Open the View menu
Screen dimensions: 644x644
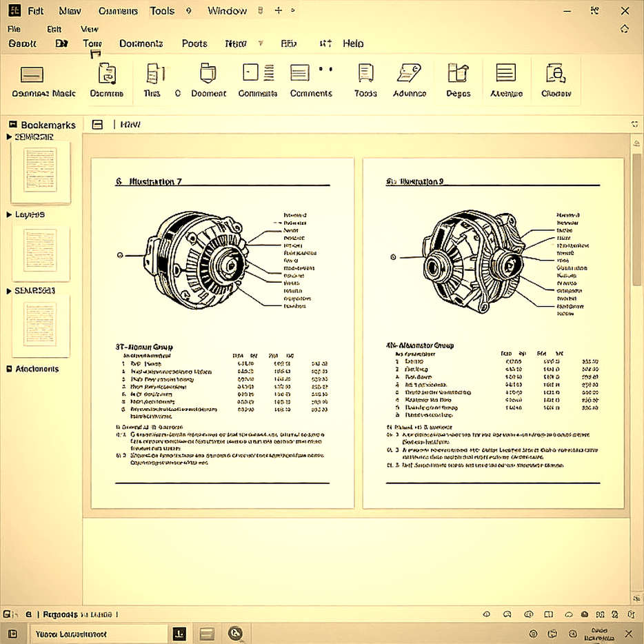89,29
